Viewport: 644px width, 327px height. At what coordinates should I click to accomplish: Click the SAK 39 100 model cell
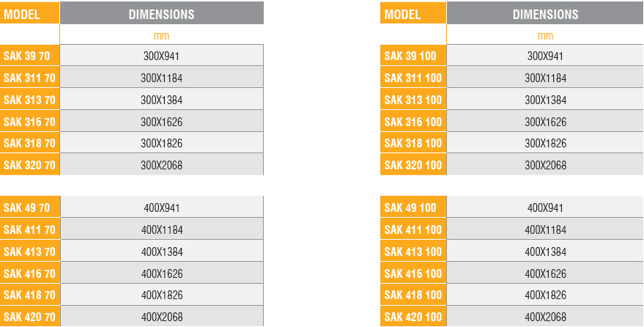(413, 56)
